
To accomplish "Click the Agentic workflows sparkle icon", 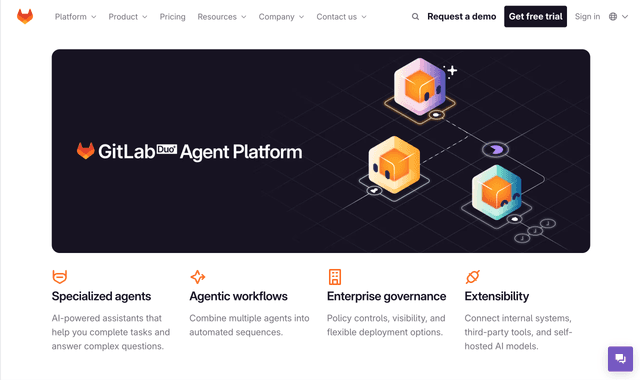I will [x=198, y=277].
